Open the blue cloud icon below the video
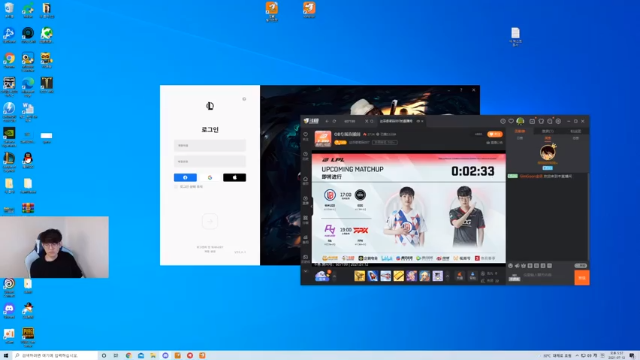 coord(322,276)
